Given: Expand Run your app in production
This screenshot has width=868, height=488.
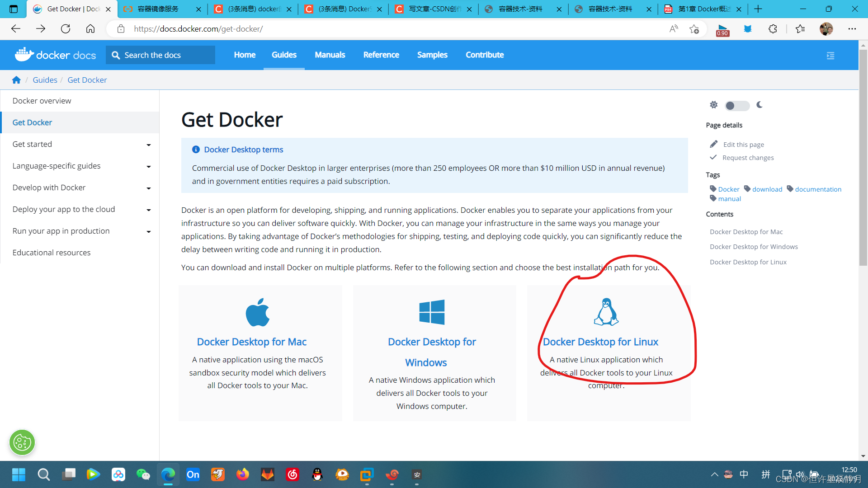Looking at the screenshot, I should click(149, 232).
